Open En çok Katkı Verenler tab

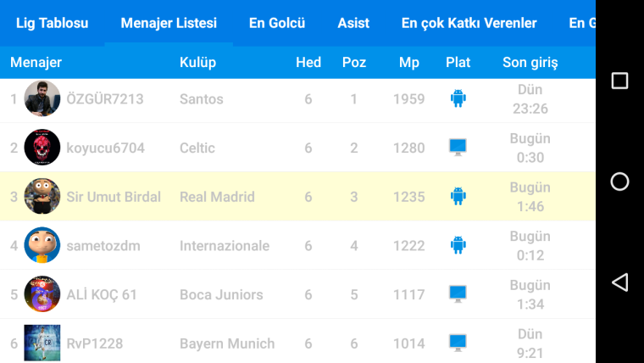(469, 23)
